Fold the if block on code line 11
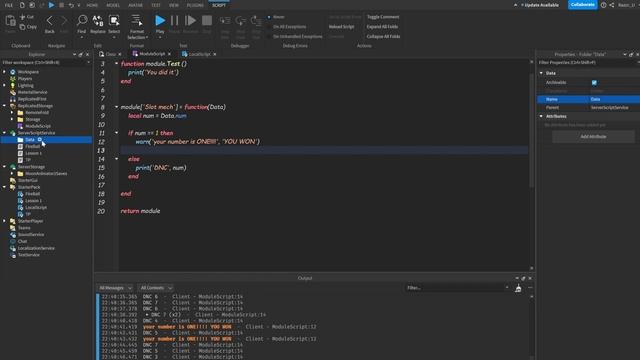Screen dimensions: 640x360 pos(116,133)
